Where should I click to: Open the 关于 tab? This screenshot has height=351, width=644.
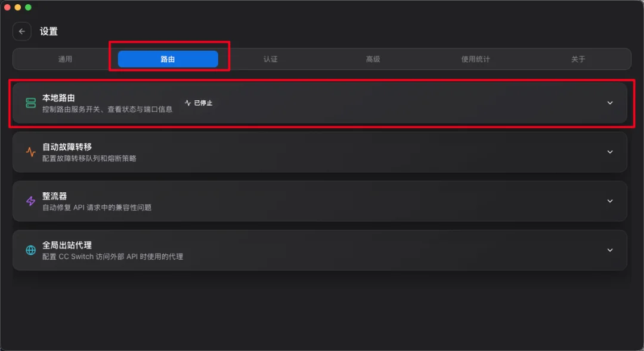[x=578, y=59]
